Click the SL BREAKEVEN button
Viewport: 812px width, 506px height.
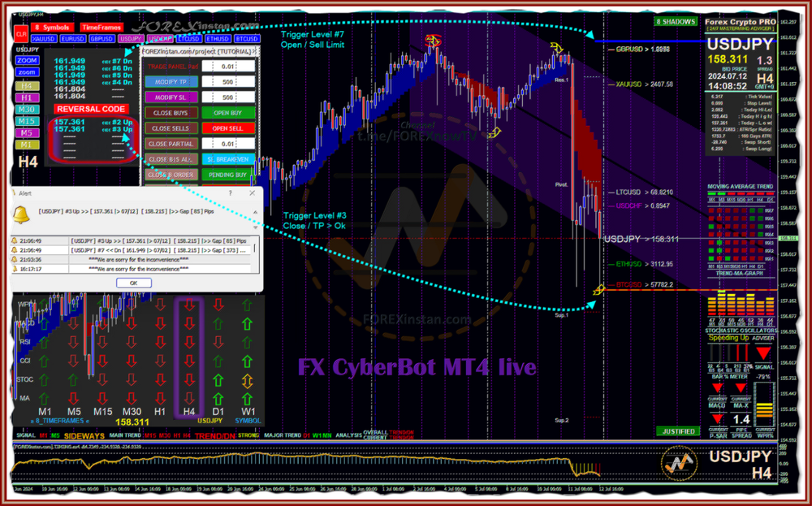coord(228,159)
